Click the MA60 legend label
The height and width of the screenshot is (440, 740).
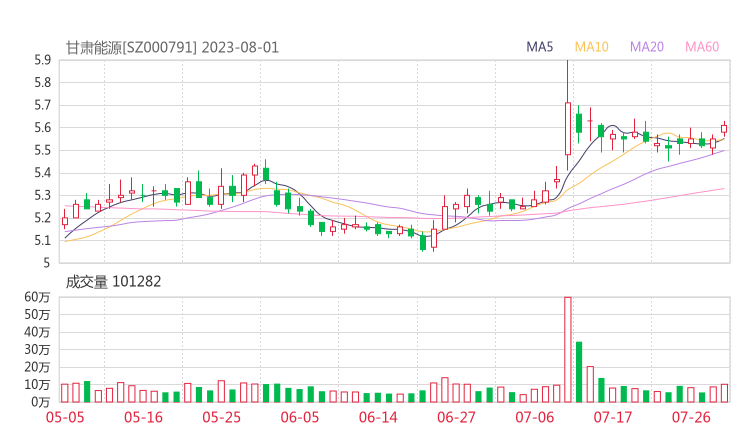702,47
